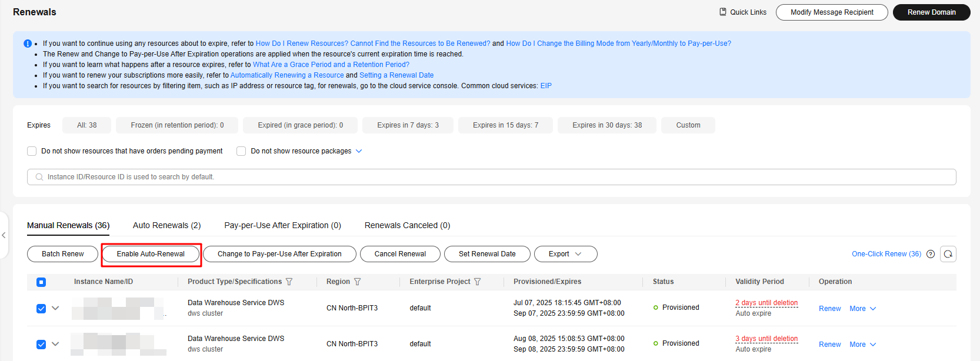980x361 pixels.
Task: Switch to Auto Renewals (2) tab
Action: tap(167, 225)
